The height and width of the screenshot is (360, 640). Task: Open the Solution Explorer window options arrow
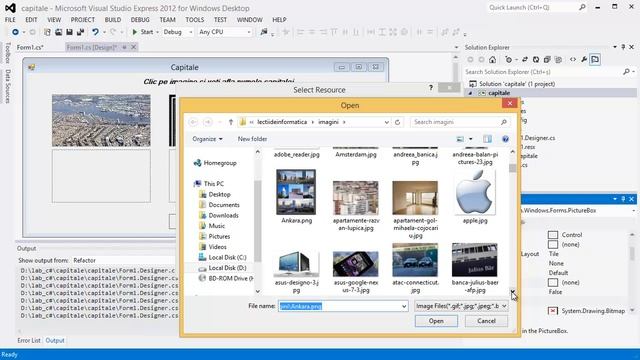coord(615,47)
